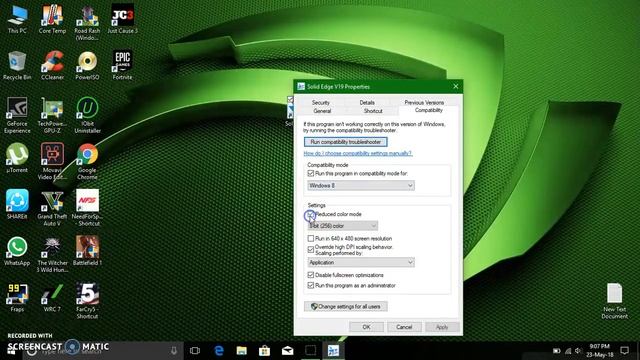Select the Compatibility tab
640x360 pixels.
click(x=429, y=111)
